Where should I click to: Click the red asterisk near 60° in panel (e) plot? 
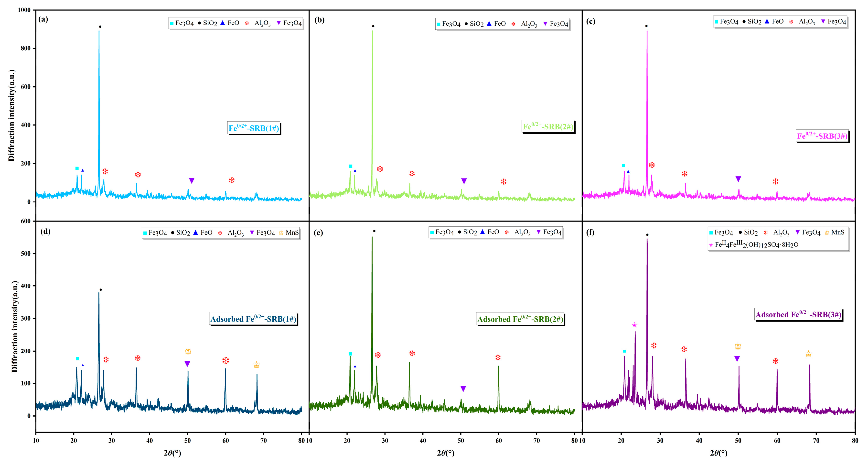(498, 357)
